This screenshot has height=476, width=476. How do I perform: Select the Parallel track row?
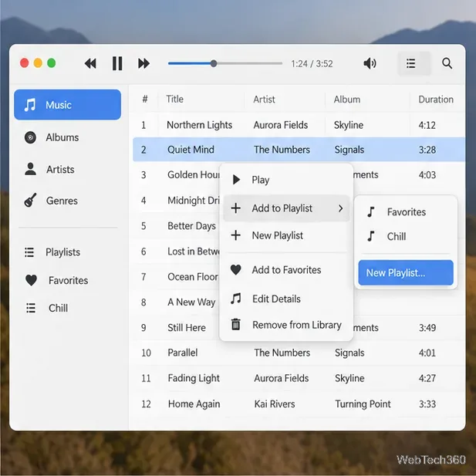click(299, 353)
